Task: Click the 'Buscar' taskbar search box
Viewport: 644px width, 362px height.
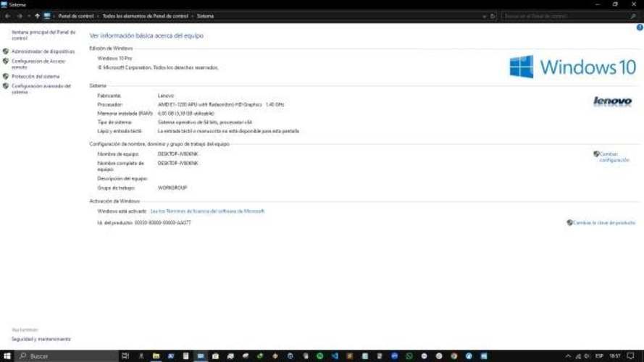Action: 65,356
